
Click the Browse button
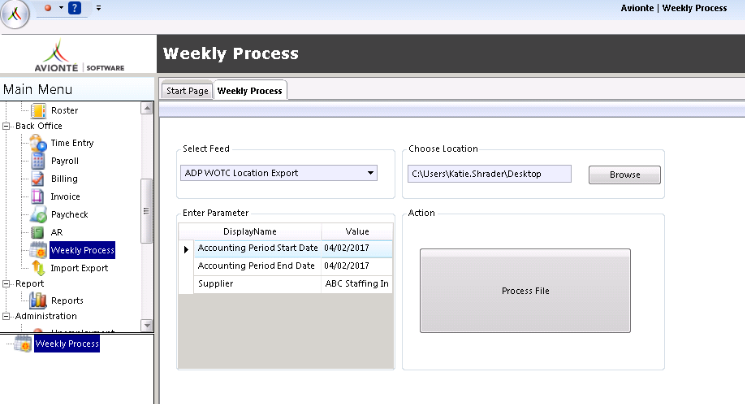[x=624, y=174]
